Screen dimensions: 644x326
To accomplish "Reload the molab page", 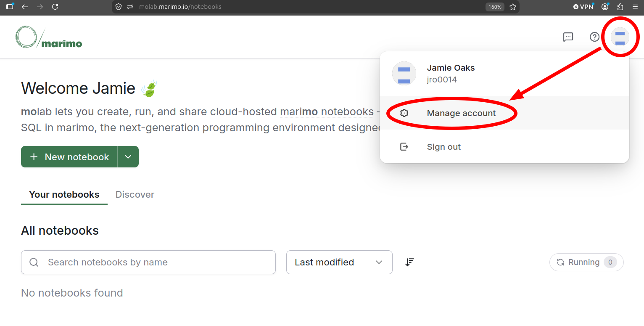I will 55,7.
